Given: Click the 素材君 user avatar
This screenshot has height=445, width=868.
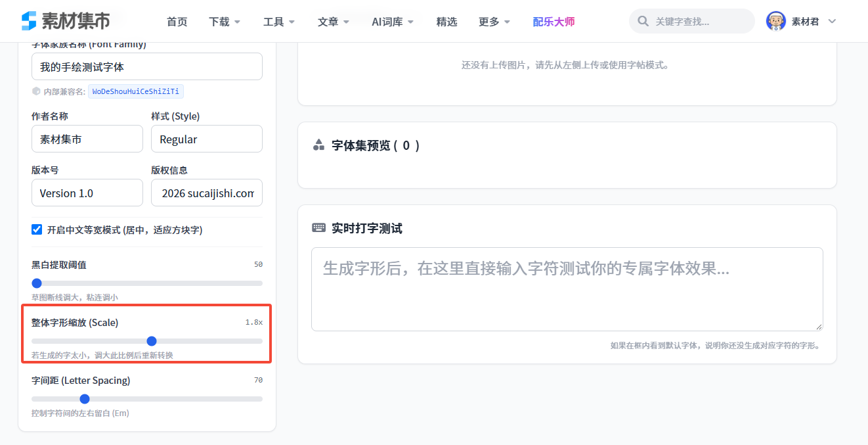Looking at the screenshot, I should [776, 21].
